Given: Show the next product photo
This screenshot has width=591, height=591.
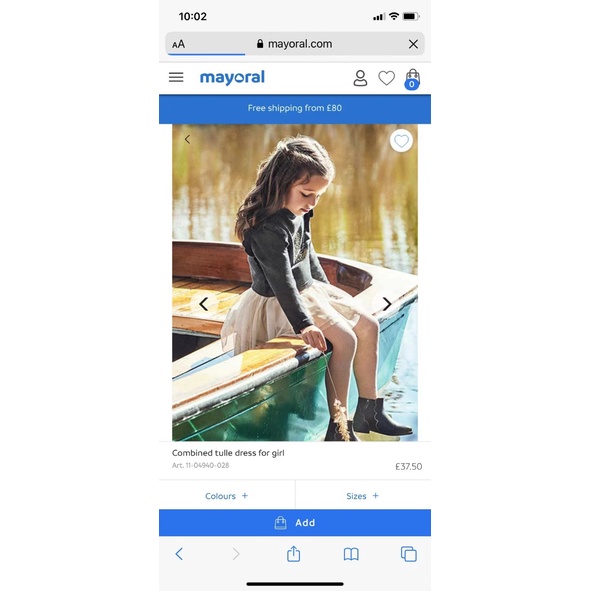Looking at the screenshot, I should [x=387, y=304].
